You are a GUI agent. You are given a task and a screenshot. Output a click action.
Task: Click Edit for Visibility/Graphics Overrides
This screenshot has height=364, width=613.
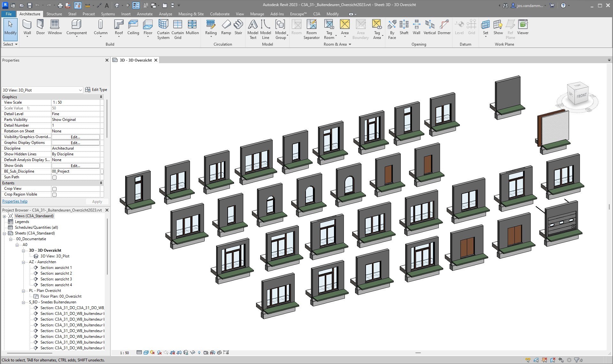tap(75, 137)
